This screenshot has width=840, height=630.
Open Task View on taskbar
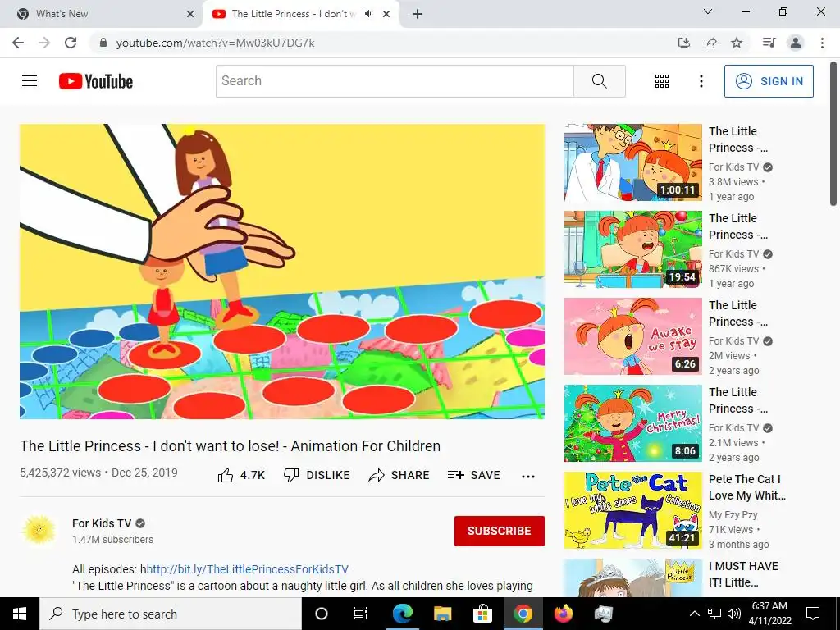tap(361, 614)
